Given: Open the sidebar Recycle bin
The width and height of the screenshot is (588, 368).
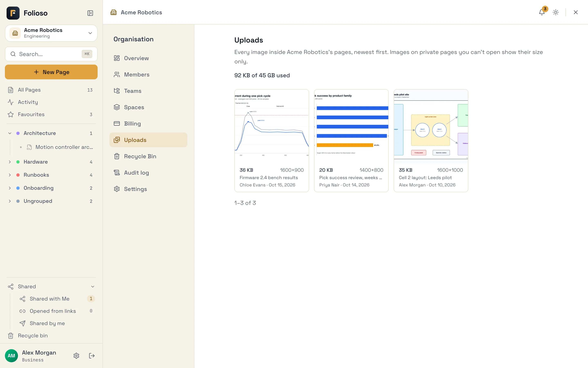Looking at the screenshot, I should point(51,335).
